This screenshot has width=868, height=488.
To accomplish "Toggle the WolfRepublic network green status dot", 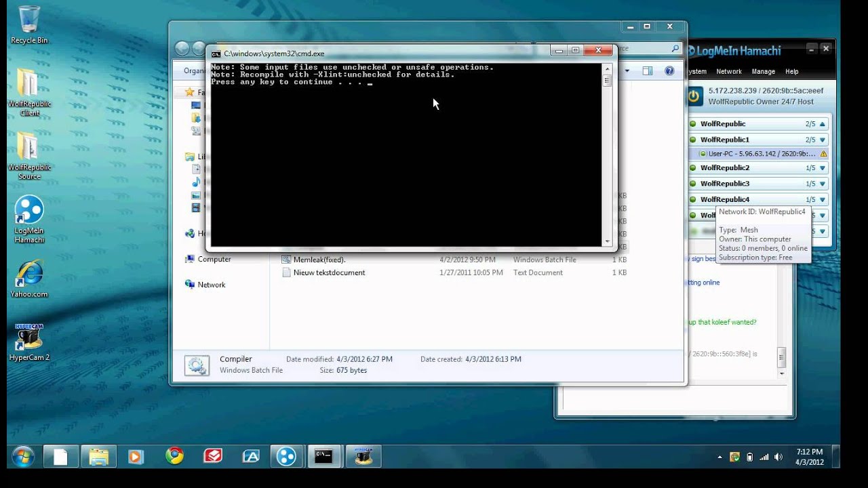I will (693, 124).
